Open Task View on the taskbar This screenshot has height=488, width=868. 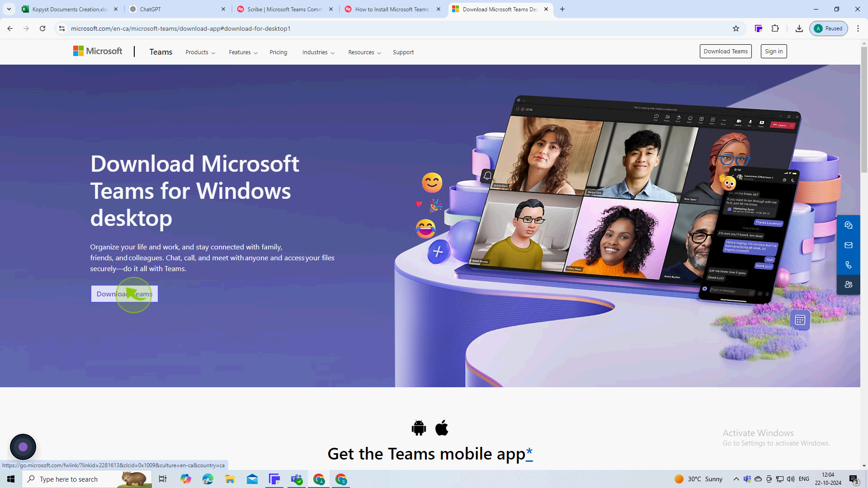point(163,479)
